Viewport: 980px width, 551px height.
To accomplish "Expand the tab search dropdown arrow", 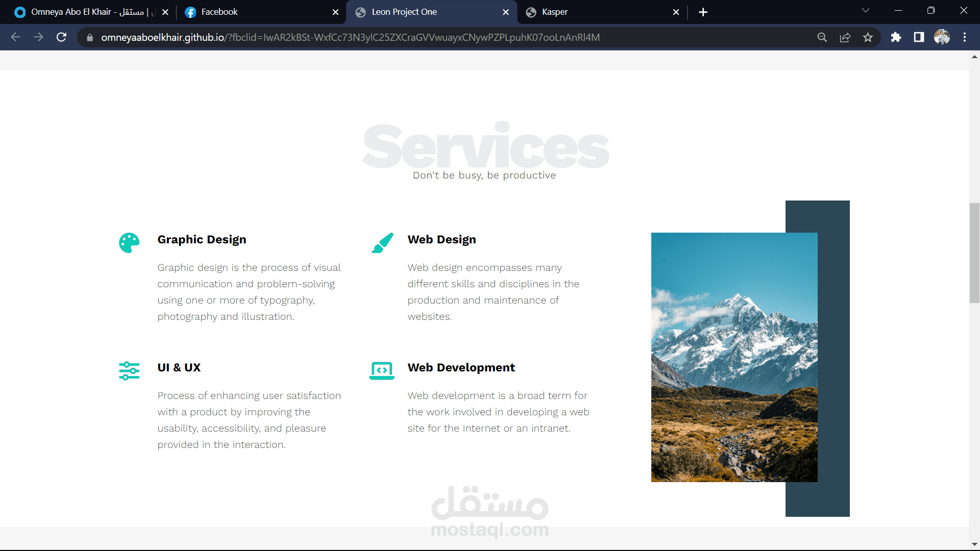I will point(866,11).
